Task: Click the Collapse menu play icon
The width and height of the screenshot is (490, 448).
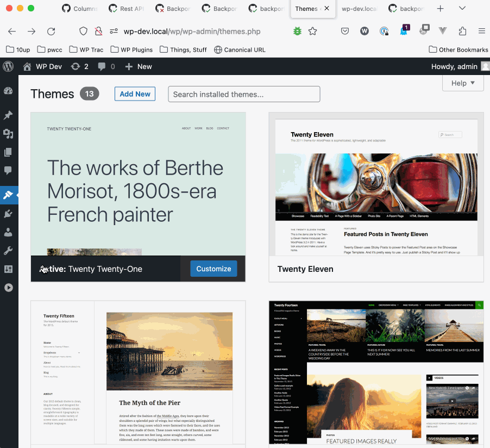Action: [9, 288]
